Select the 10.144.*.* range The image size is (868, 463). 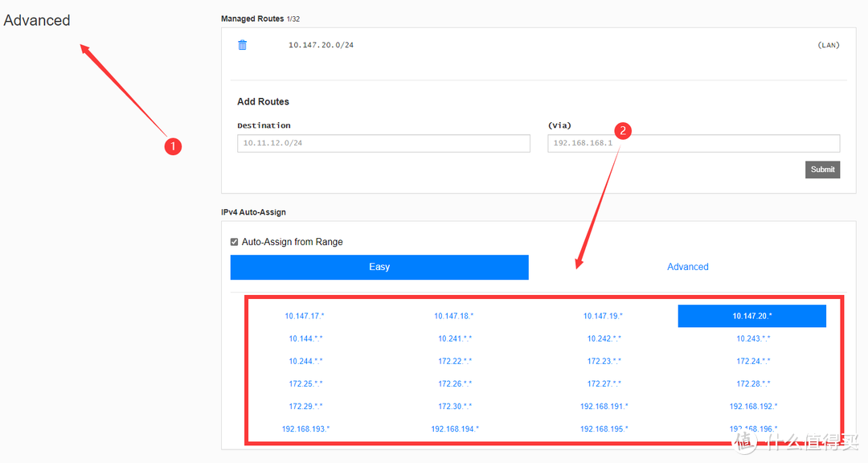[x=305, y=338]
